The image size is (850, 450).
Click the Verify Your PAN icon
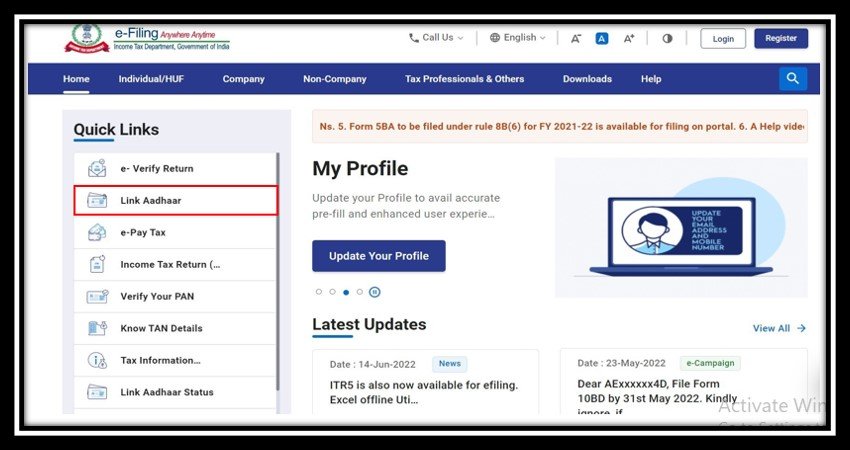(98, 297)
